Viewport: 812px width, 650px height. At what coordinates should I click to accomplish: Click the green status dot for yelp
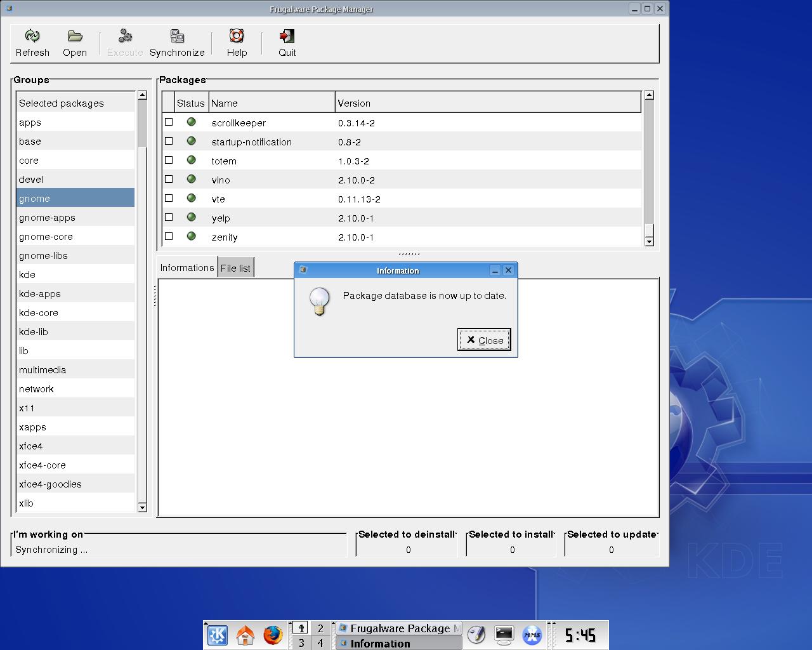[191, 217]
